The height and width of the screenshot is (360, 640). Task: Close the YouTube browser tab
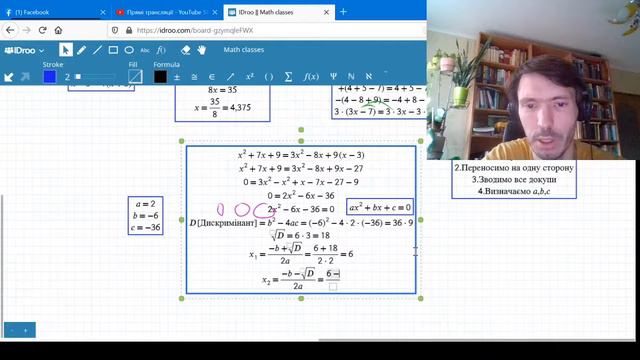pyautogui.click(x=215, y=12)
